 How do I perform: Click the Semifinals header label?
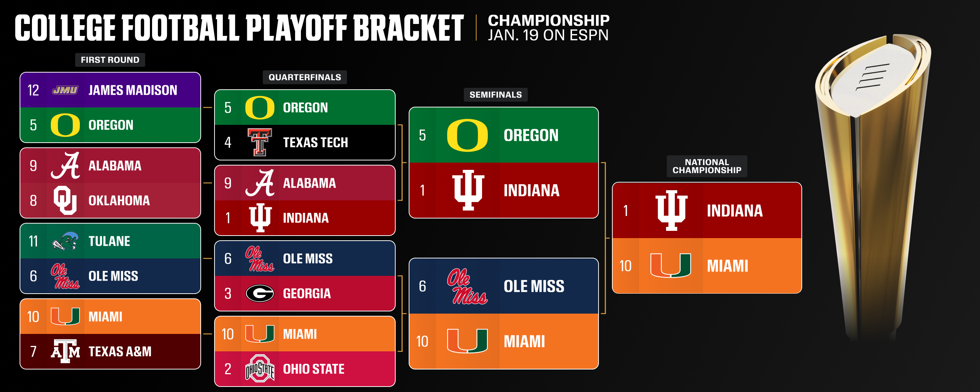pyautogui.click(x=495, y=95)
